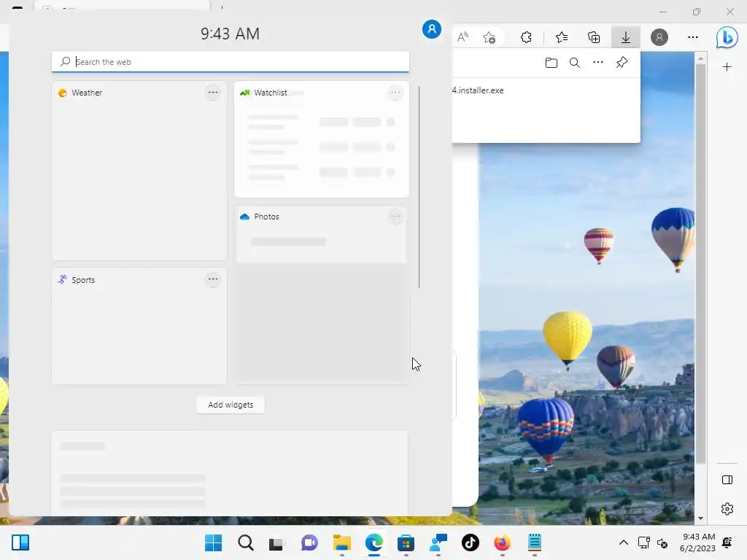Open the Photos widget title

[266, 217]
